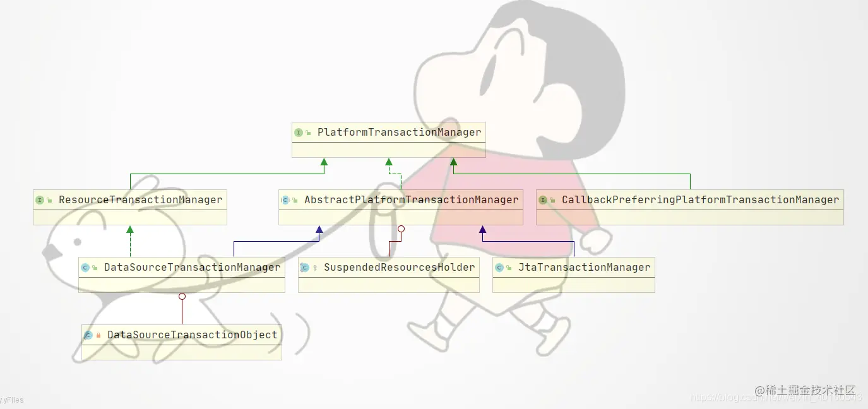Click interface icon of ResourceTransactionManager
The width and height of the screenshot is (868, 409).
pos(40,200)
